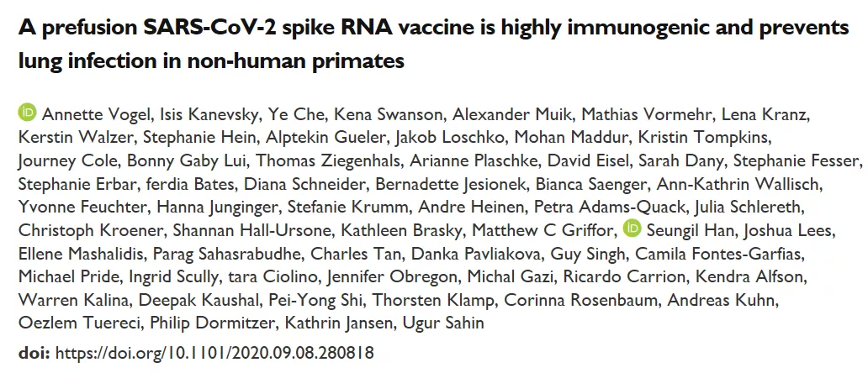Click the ORCID icon before Annette Vogel
The height and width of the screenshot is (373, 868).
(27, 112)
